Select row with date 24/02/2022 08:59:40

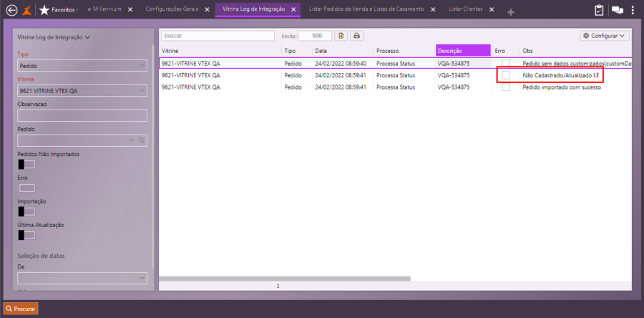(396, 63)
